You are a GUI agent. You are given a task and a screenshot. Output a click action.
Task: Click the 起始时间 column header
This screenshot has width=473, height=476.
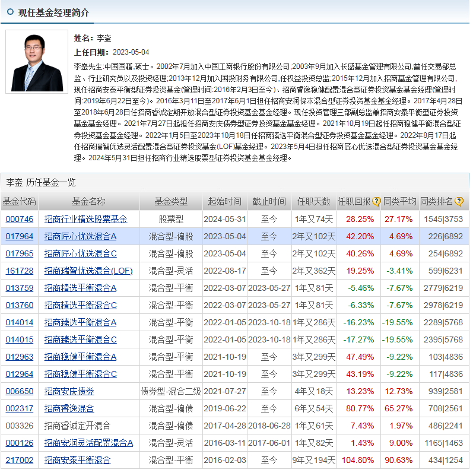pyautogui.click(x=225, y=202)
